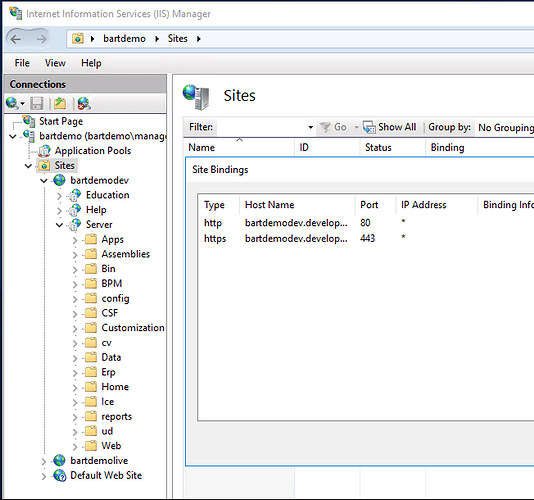The width and height of the screenshot is (534, 500).
Task: Click the IIS Manager title bar icon
Action: click(16, 13)
